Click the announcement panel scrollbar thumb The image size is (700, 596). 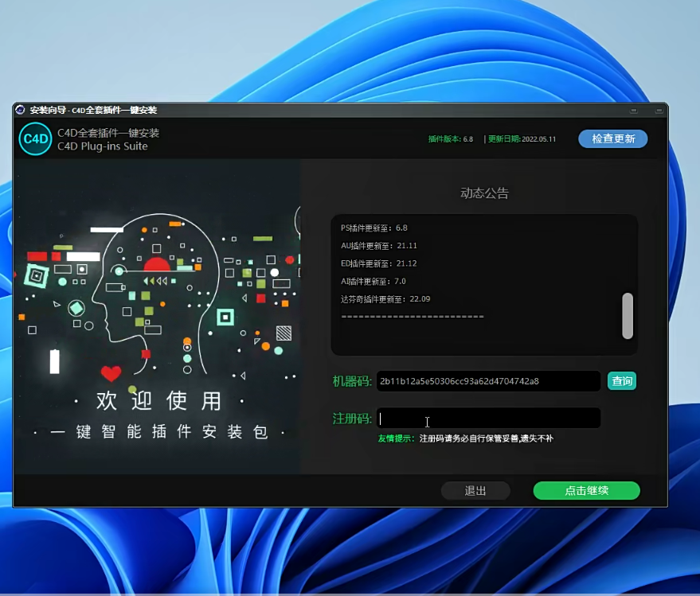(x=628, y=316)
